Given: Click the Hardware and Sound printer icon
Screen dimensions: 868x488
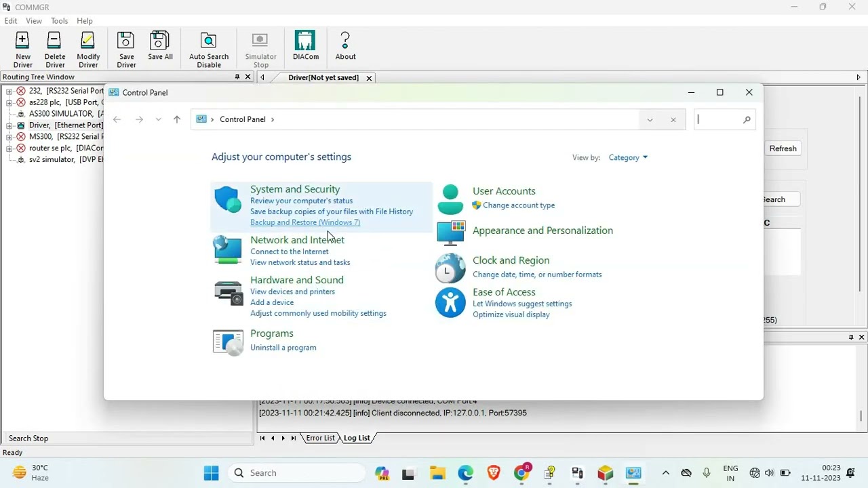Looking at the screenshot, I should coord(229,293).
